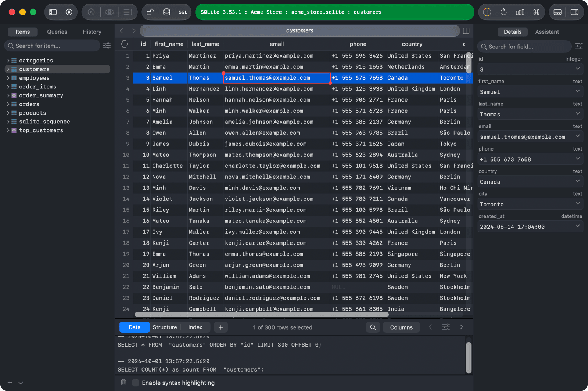
Task: Open pagination settings sliders icon
Action: click(446, 327)
